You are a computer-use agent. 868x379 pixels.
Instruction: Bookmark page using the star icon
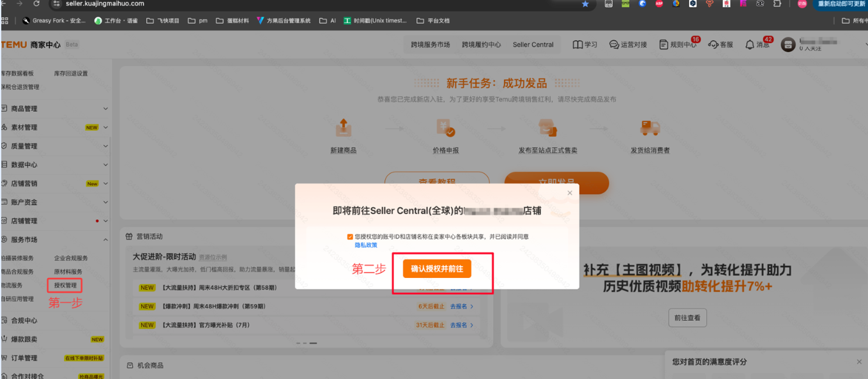coord(585,4)
